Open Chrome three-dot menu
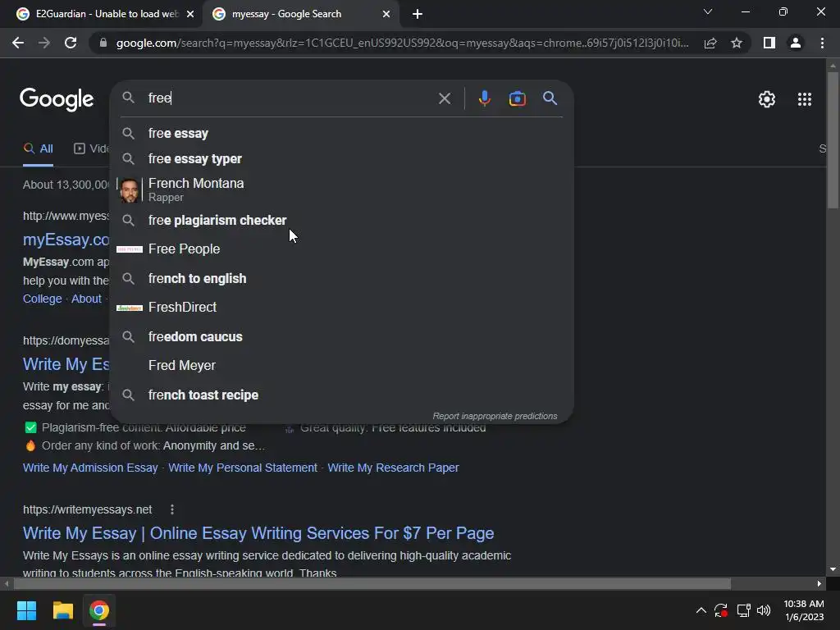This screenshot has height=630, width=840. (822, 43)
